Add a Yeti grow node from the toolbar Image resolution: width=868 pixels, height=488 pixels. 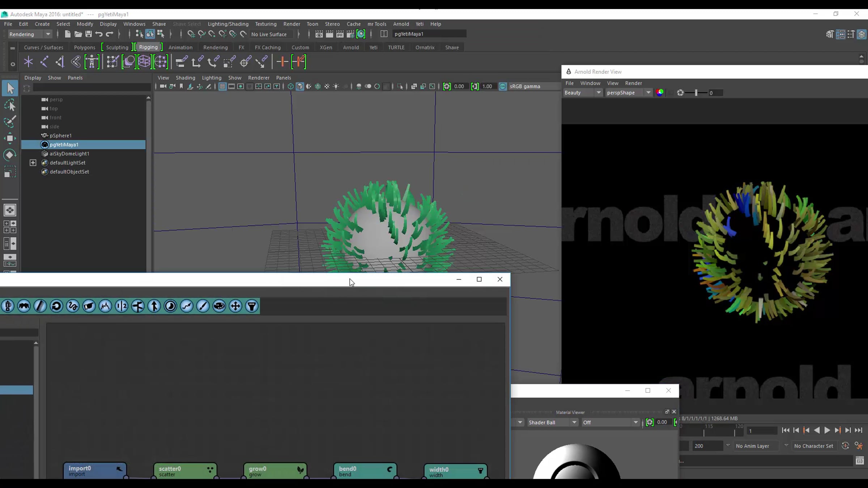[154, 306]
